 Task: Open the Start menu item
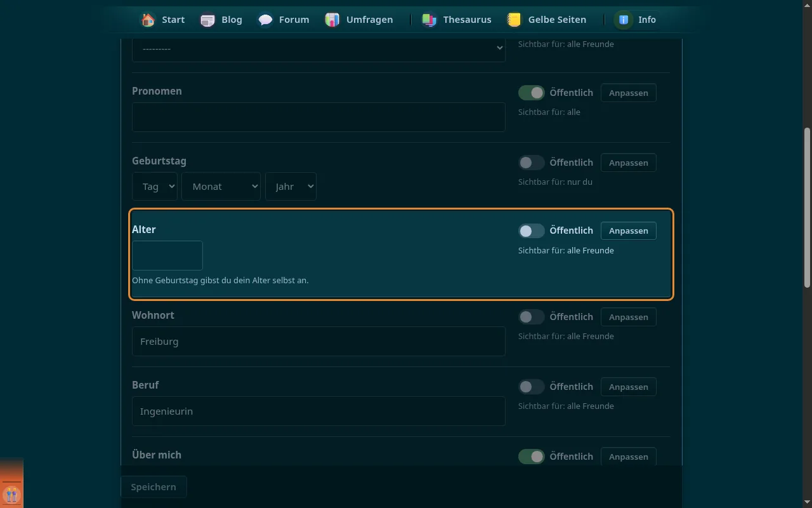[x=163, y=20]
